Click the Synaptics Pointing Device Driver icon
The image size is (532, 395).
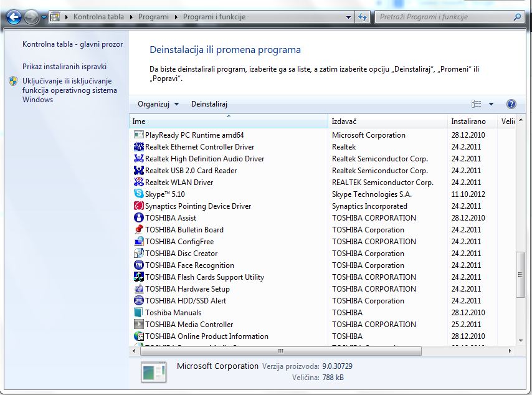point(138,206)
